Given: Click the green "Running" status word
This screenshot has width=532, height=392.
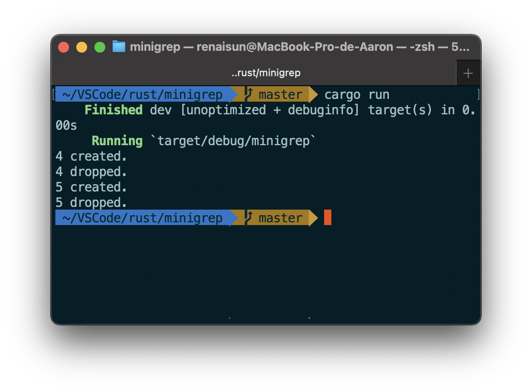Looking at the screenshot, I should tap(117, 141).
